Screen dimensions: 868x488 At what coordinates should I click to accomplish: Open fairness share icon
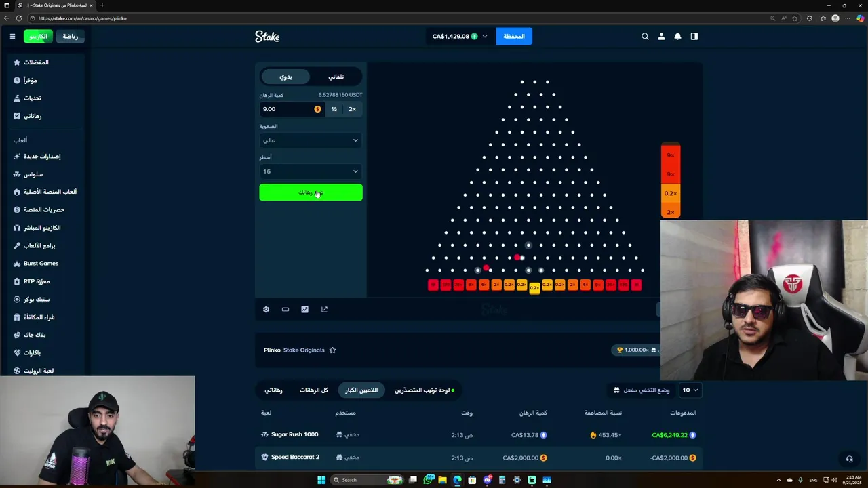point(324,309)
